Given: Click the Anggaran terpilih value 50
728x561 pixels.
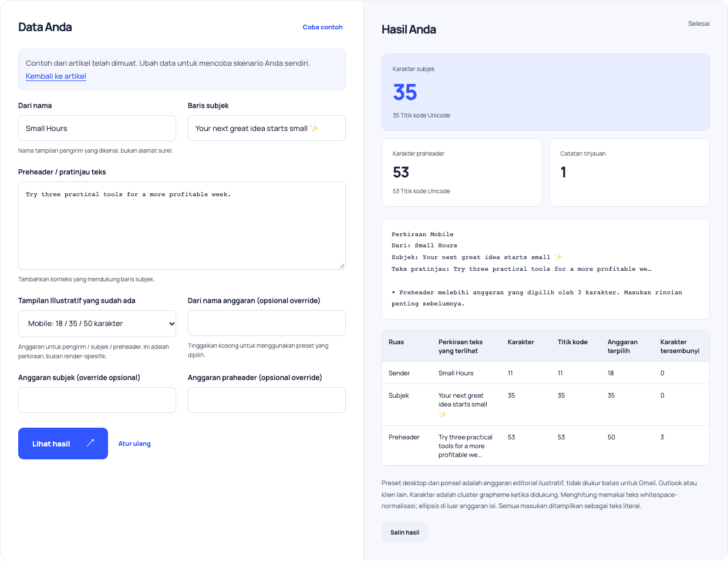Looking at the screenshot, I should (611, 437).
